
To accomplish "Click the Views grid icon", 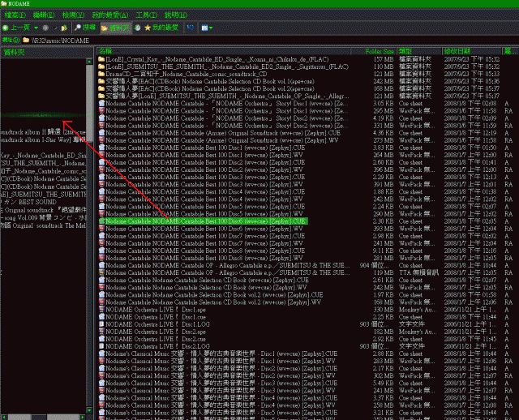I will pos(204,28).
